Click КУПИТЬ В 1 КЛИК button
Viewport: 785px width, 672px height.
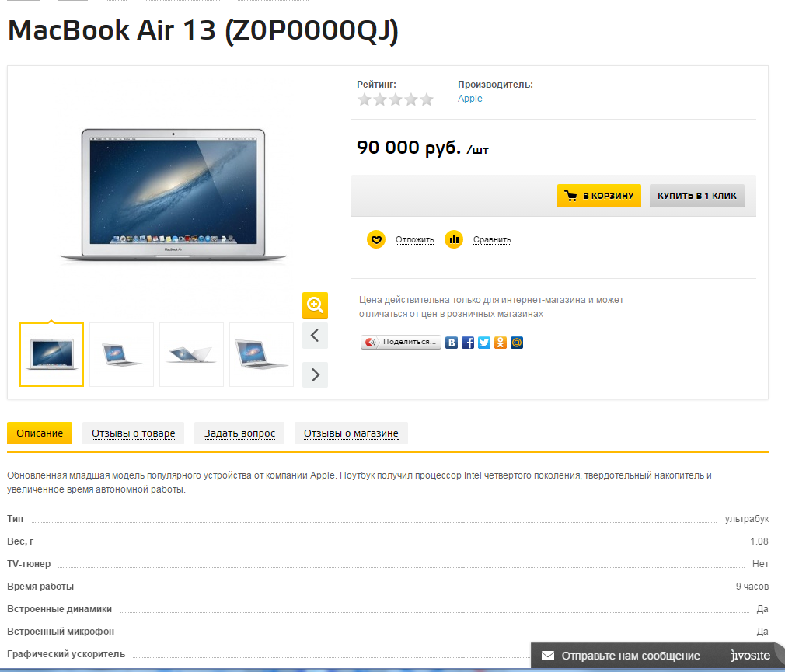coord(697,196)
